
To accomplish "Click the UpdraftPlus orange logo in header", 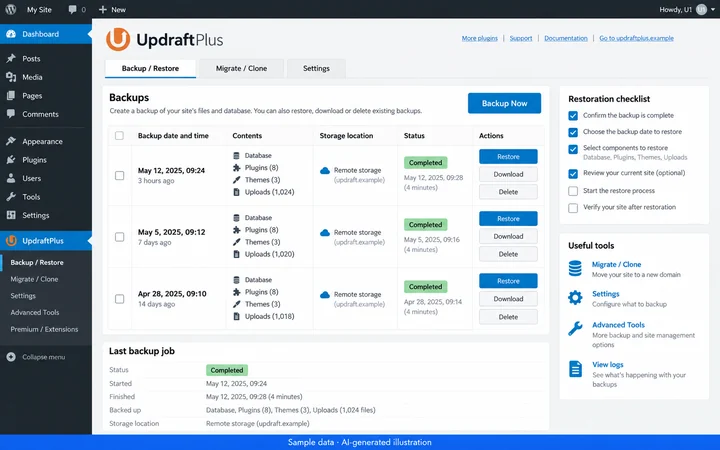I will click(118, 39).
